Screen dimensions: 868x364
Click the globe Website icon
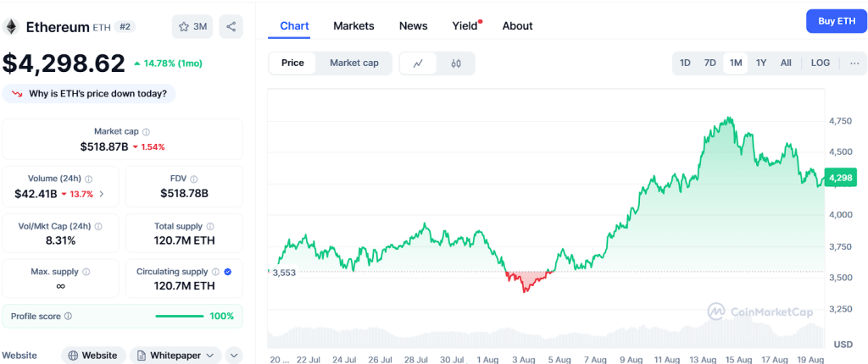(73, 356)
